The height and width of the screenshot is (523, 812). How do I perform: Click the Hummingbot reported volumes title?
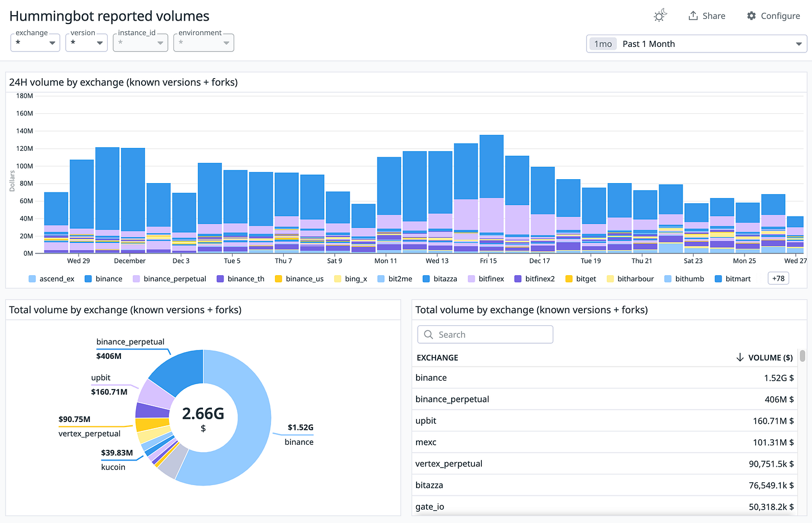click(x=109, y=16)
